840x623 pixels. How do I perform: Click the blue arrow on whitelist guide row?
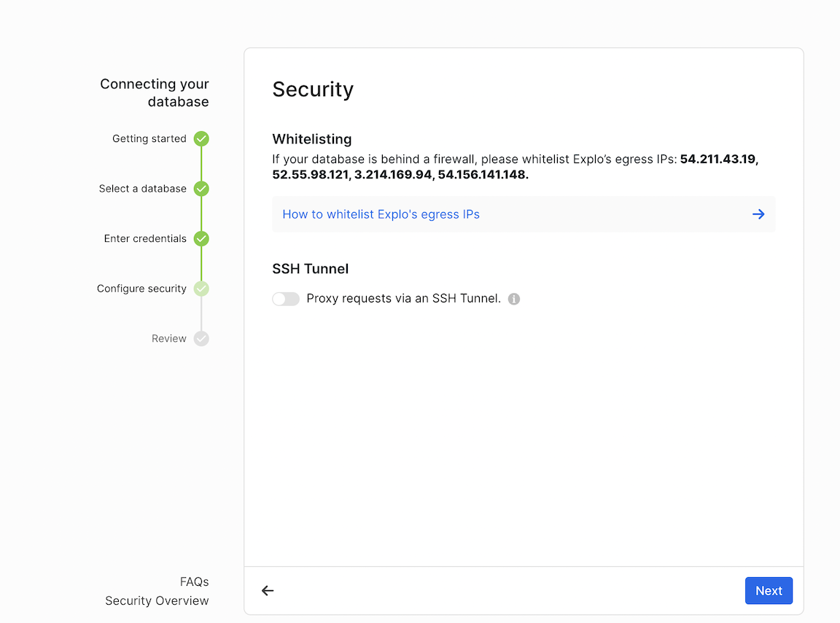point(758,214)
